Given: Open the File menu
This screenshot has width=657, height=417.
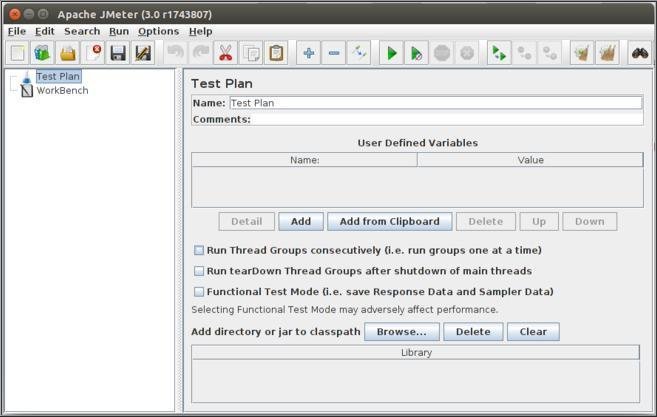Looking at the screenshot, I should (17, 31).
